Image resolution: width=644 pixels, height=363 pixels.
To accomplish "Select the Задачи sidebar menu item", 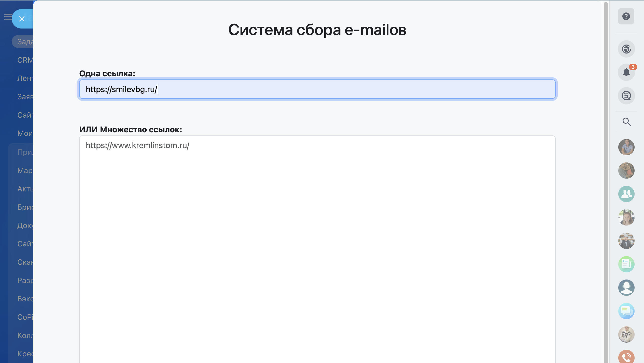I will 25,41.
